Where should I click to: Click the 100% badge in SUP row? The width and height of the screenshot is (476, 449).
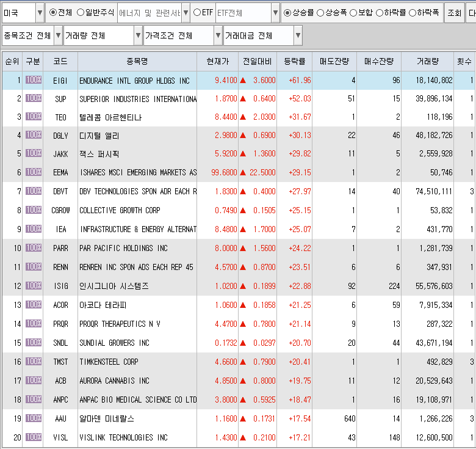pos(34,98)
